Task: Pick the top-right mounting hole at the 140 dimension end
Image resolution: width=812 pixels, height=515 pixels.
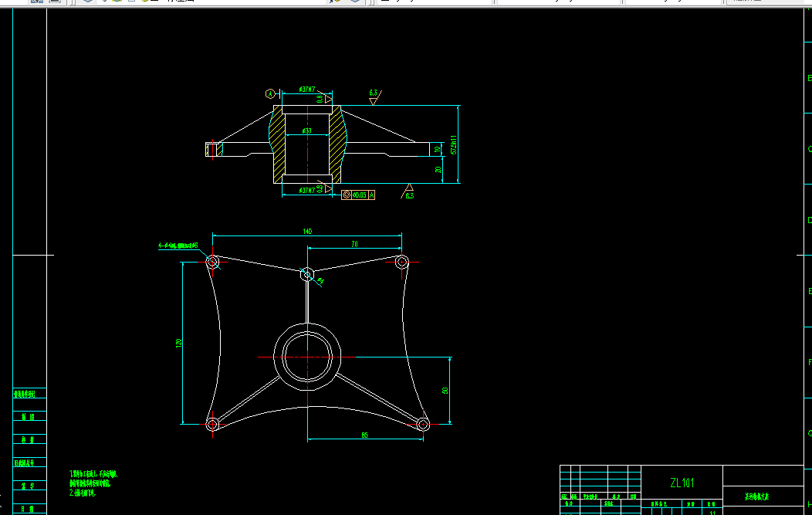Action: tap(402, 262)
